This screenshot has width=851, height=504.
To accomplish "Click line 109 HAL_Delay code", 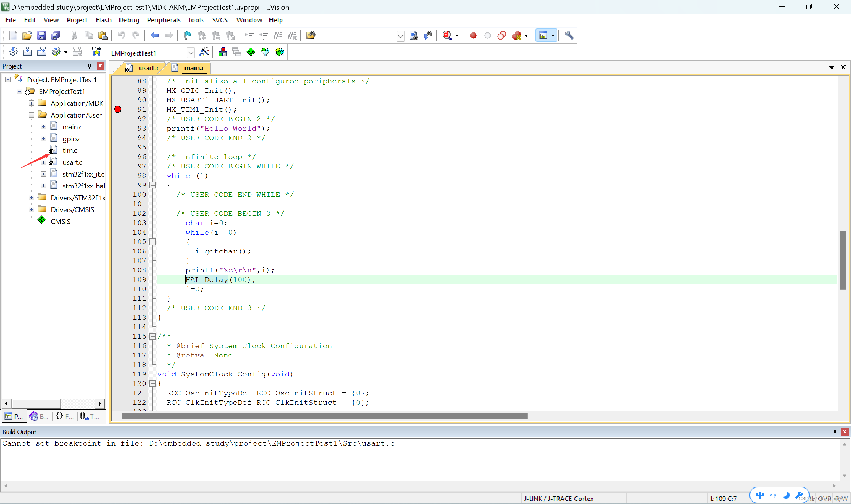I will pyautogui.click(x=220, y=279).
